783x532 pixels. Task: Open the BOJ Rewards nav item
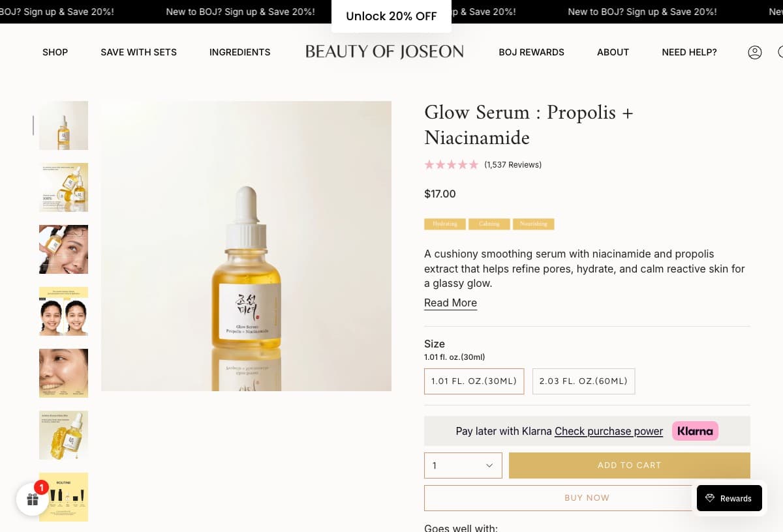(x=531, y=52)
